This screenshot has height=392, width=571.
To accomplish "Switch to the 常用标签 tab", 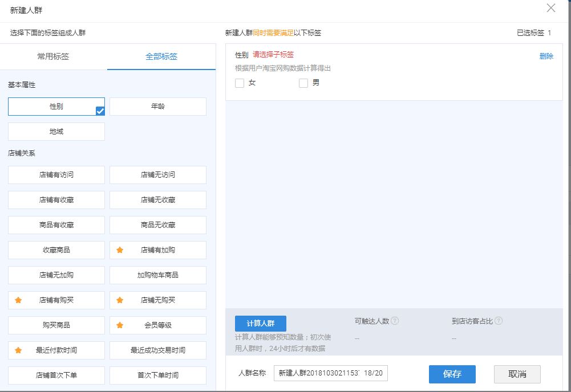I will click(53, 56).
